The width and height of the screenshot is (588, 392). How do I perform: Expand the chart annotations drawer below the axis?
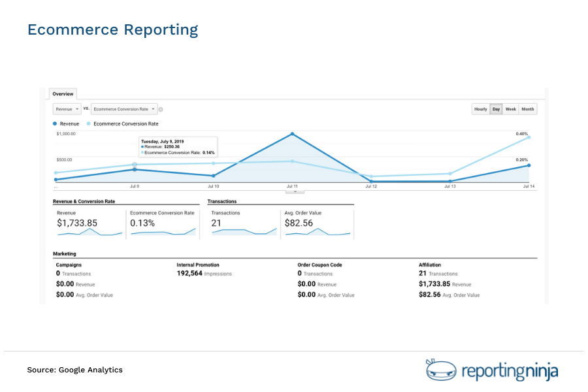coord(295,190)
